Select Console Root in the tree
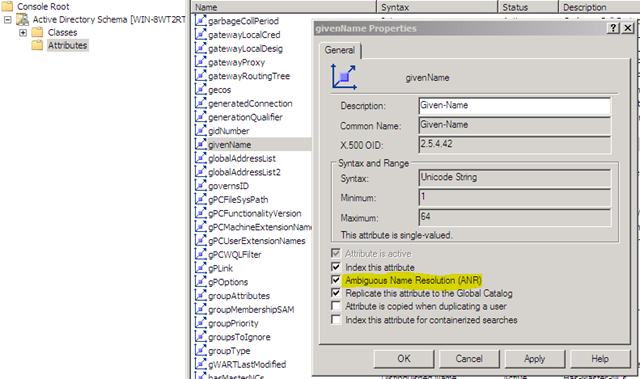This screenshot has height=379, width=640. coord(43,7)
